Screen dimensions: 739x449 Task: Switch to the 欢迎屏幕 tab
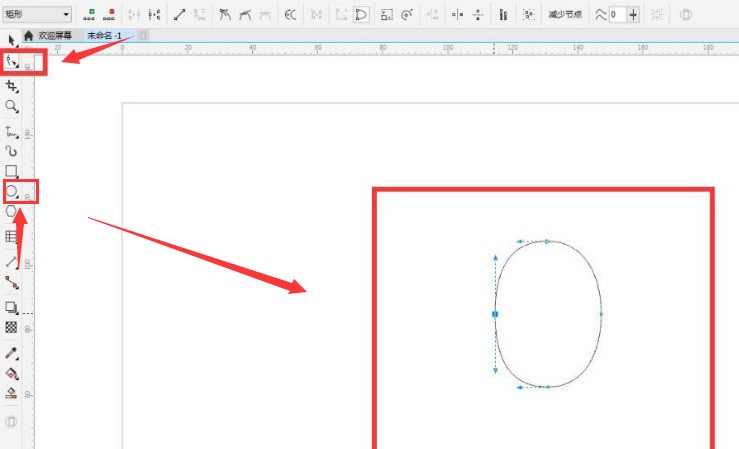(x=55, y=36)
